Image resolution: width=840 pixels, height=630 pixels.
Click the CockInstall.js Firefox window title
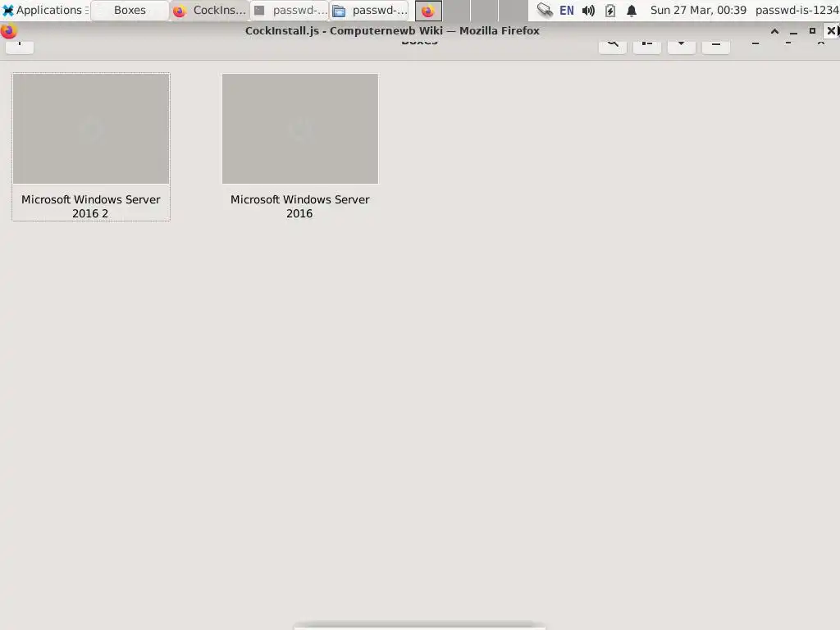click(x=392, y=31)
